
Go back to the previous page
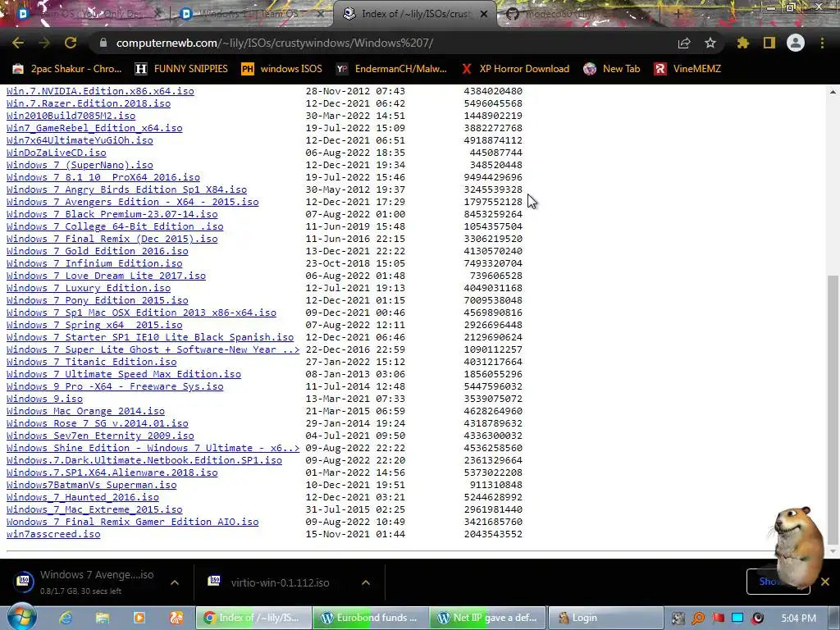pyautogui.click(x=18, y=43)
